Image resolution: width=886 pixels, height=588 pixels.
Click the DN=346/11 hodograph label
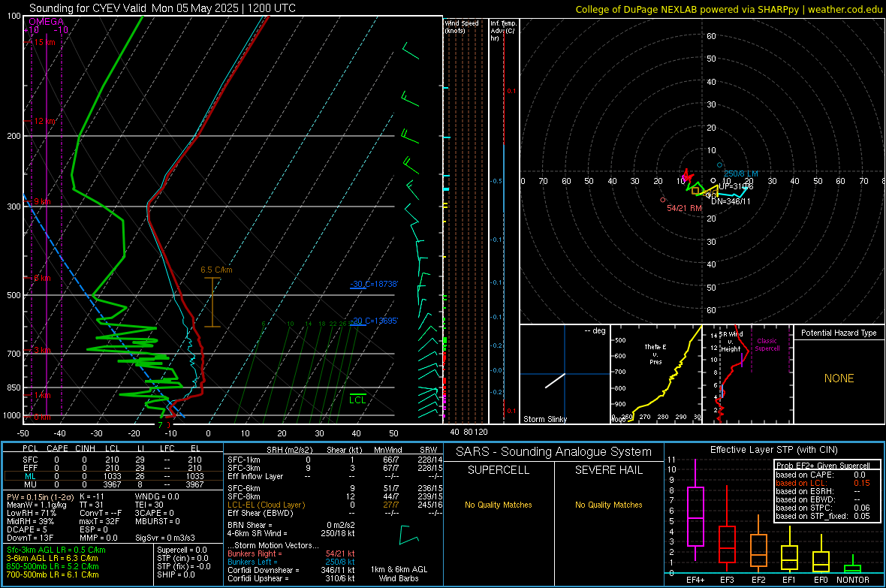(731, 201)
